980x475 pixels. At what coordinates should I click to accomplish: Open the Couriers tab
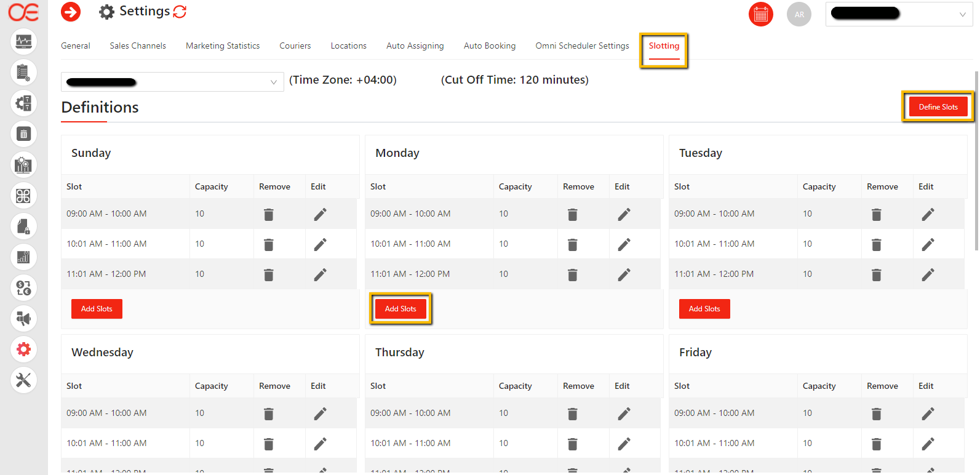[295, 46]
